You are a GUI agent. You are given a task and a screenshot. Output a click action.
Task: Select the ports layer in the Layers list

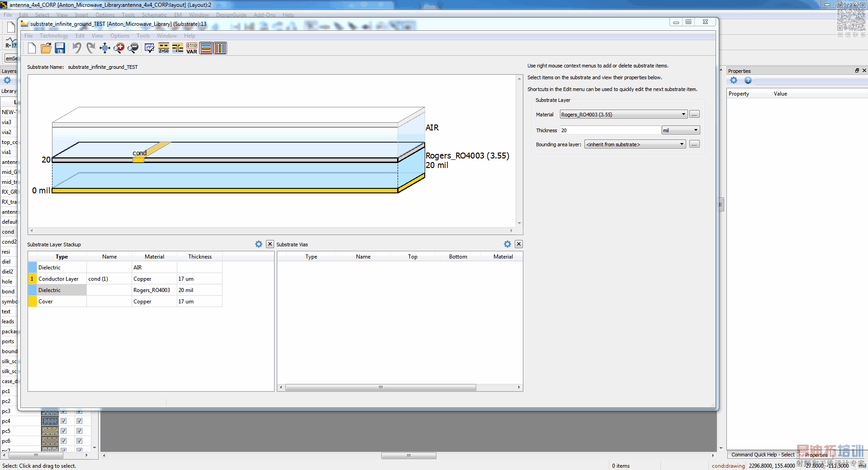[8, 341]
